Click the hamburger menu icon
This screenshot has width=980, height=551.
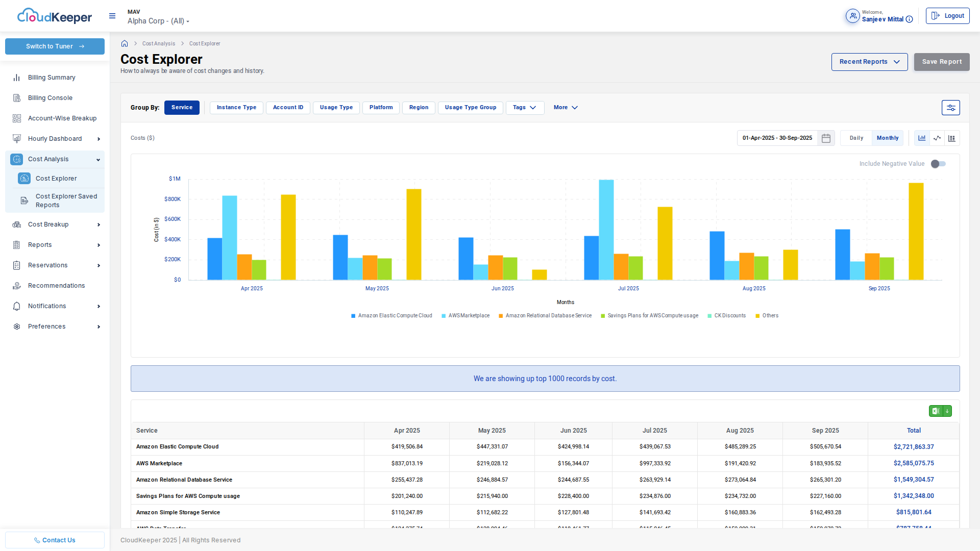(x=112, y=16)
